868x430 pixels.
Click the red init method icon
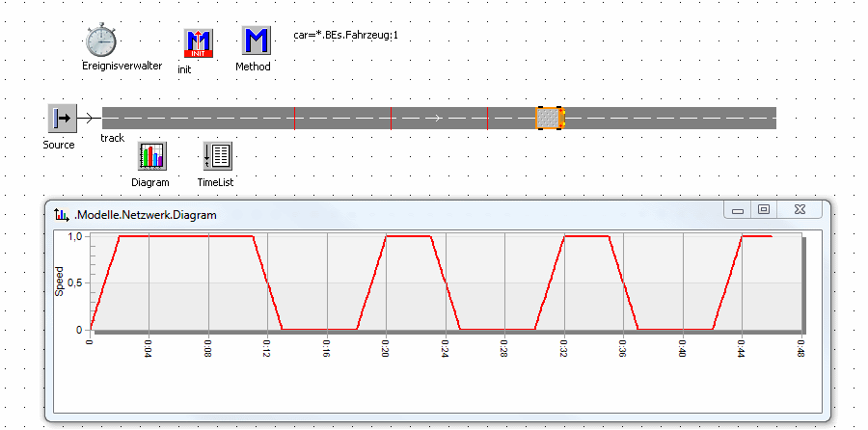coord(198,42)
